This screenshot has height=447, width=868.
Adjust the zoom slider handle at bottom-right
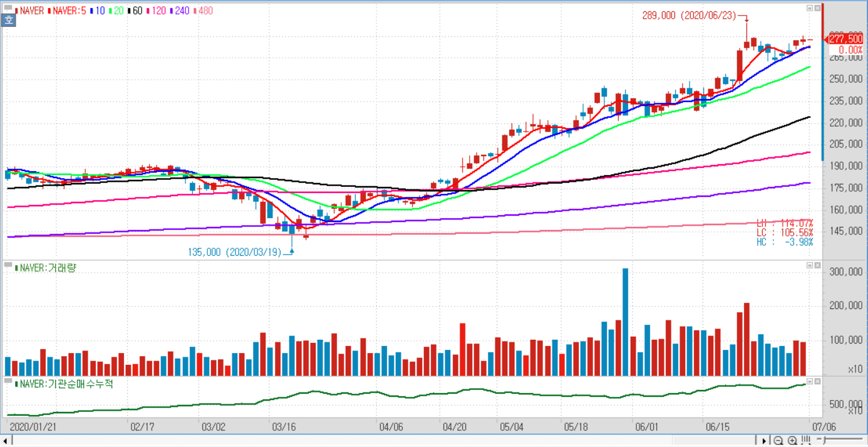pyautogui.click(x=824, y=441)
